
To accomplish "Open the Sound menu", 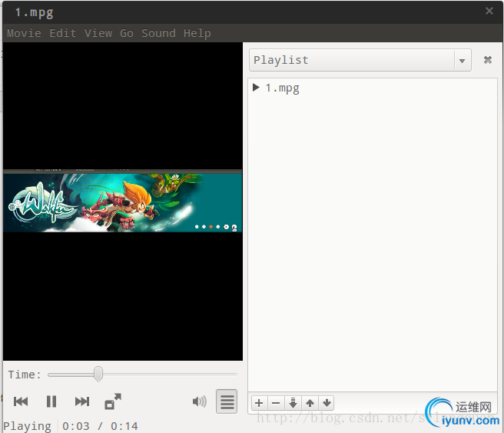I will (159, 33).
